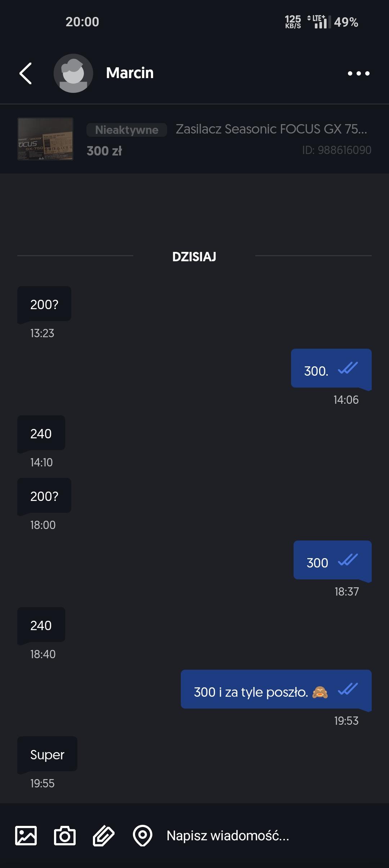The image size is (389, 868).
Task: Tap the "240" message received at 18:40
Action: pyautogui.click(x=41, y=625)
